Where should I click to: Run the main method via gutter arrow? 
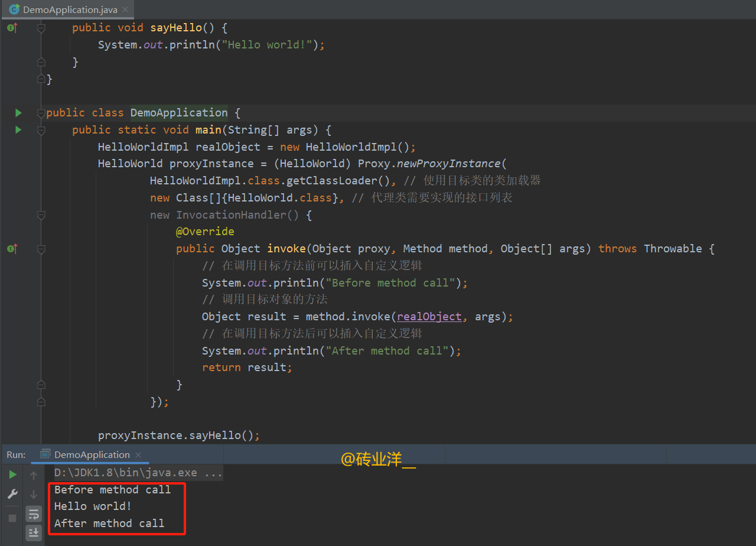pyautogui.click(x=18, y=129)
